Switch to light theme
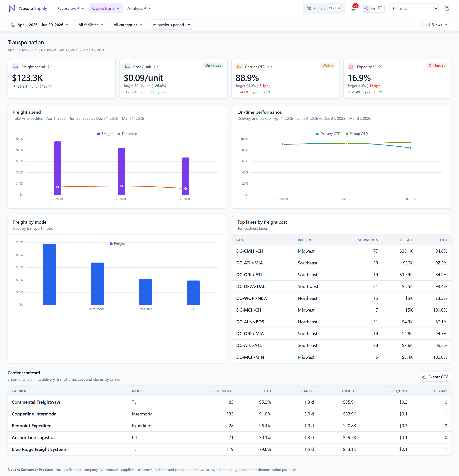Viewport: 459px width, 476px height. (366, 8)
